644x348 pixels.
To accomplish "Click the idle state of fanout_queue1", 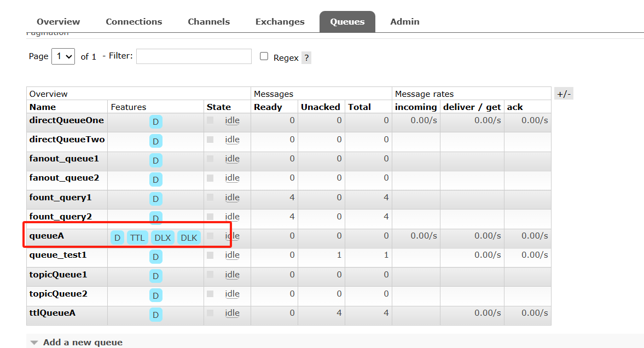I will tap(232, 159).
